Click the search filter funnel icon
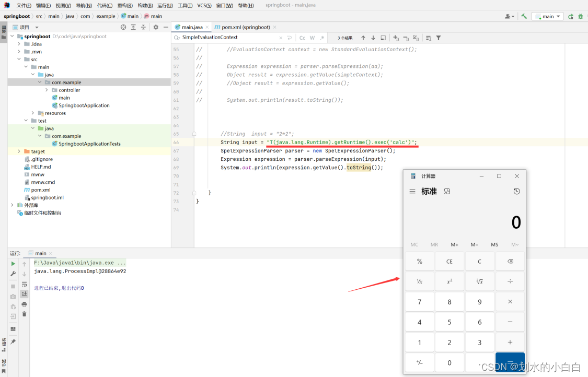588x377 pixels. tap(439, 38)
